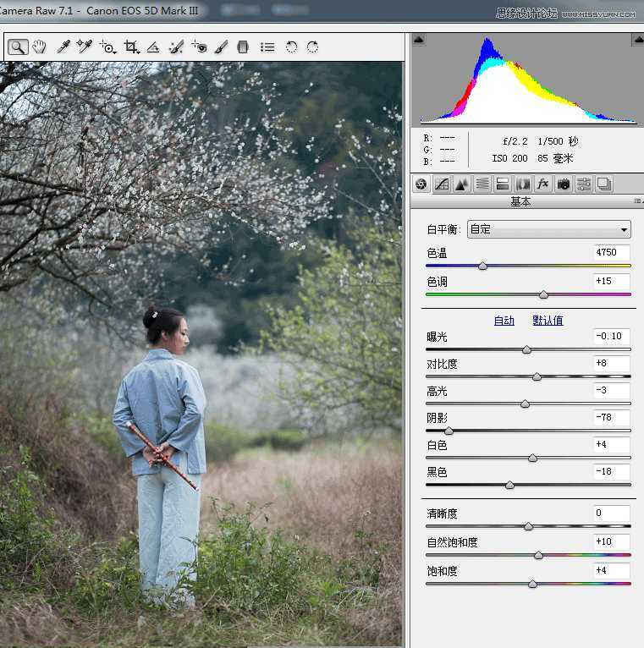Open the 白平衡 white balance dropdown
Screen dimensions: 644x648
pos(549,229)
